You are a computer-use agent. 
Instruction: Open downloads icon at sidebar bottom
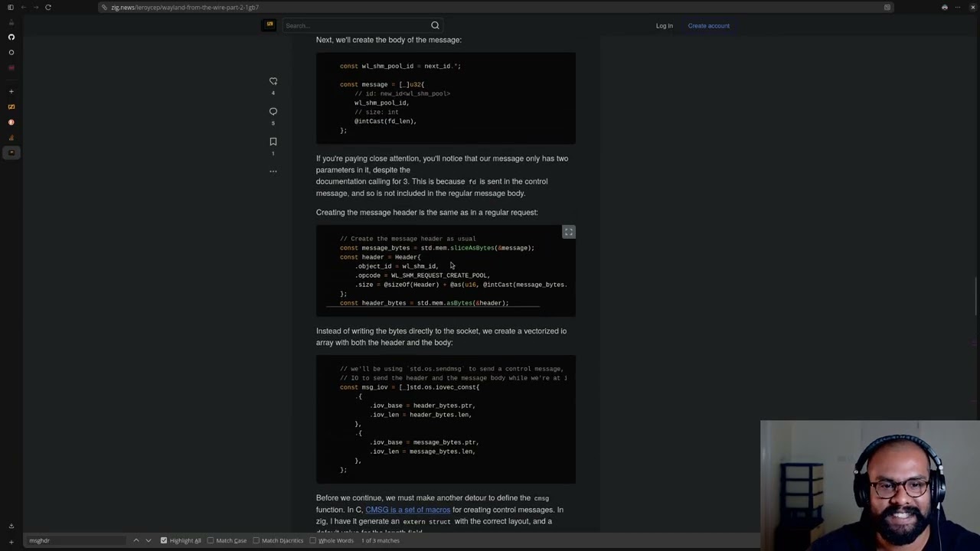(x=11, y=526)
